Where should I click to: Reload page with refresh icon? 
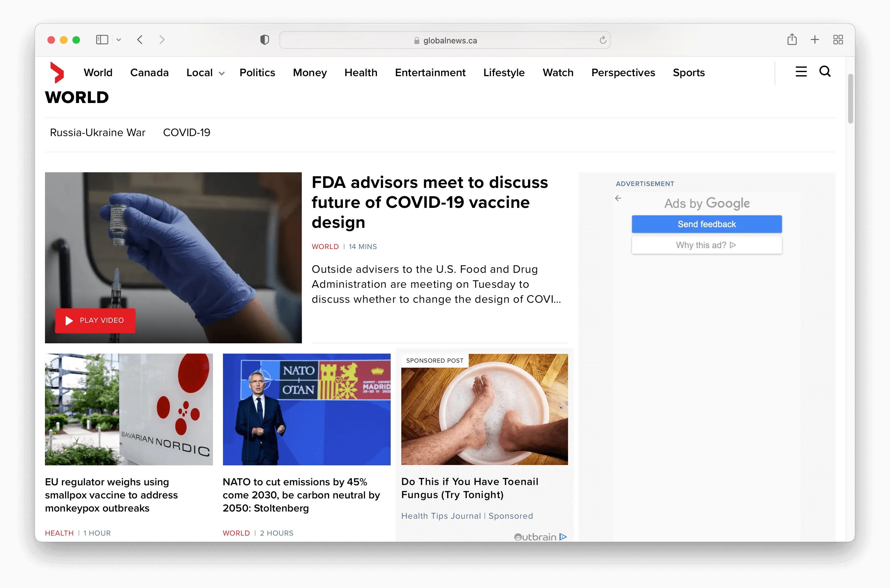[x=603, y=40]
